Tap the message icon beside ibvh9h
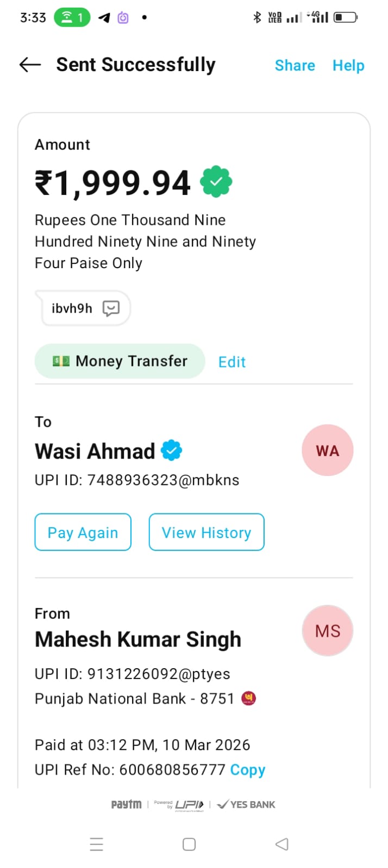The width and height of the screenshot is (388, 868). point(111,308)
